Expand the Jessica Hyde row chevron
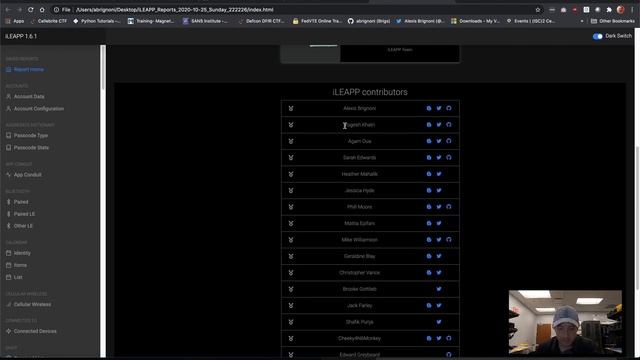640x360 pixels. (x=291, y=191)
